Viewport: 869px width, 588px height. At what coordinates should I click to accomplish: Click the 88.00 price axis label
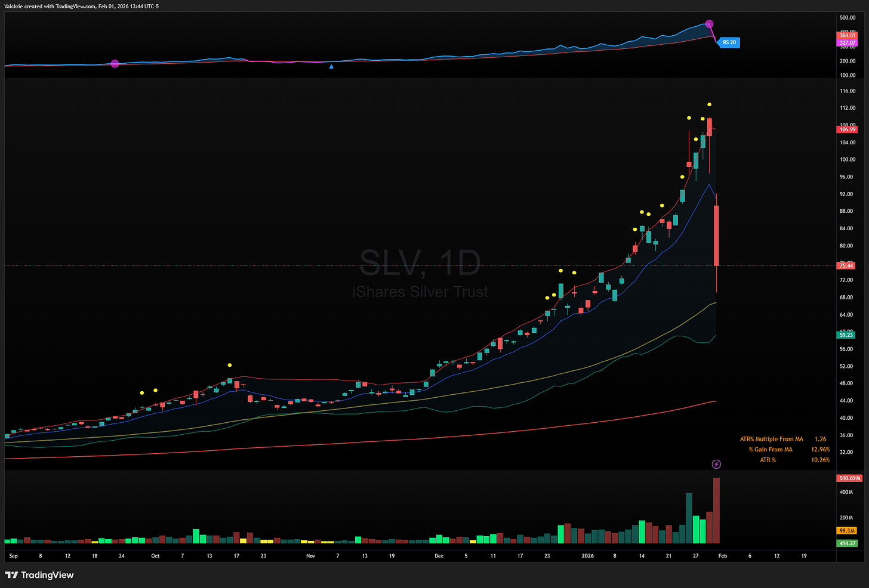847,211
